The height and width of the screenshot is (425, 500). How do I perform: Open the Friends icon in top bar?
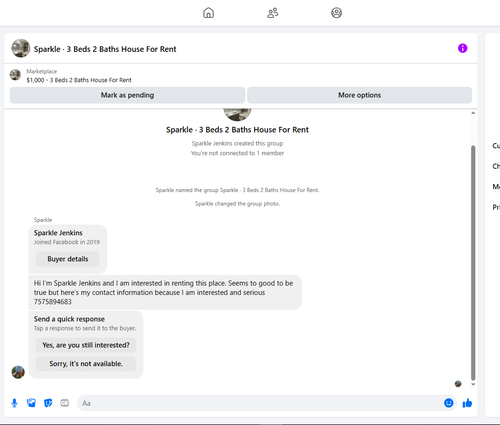[273, 13]
